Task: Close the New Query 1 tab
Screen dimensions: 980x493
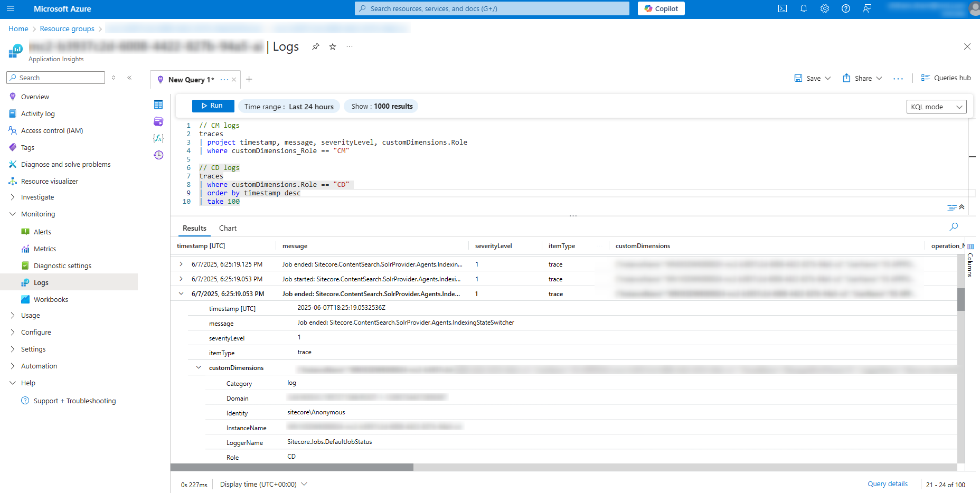Action: pos(234,80)
